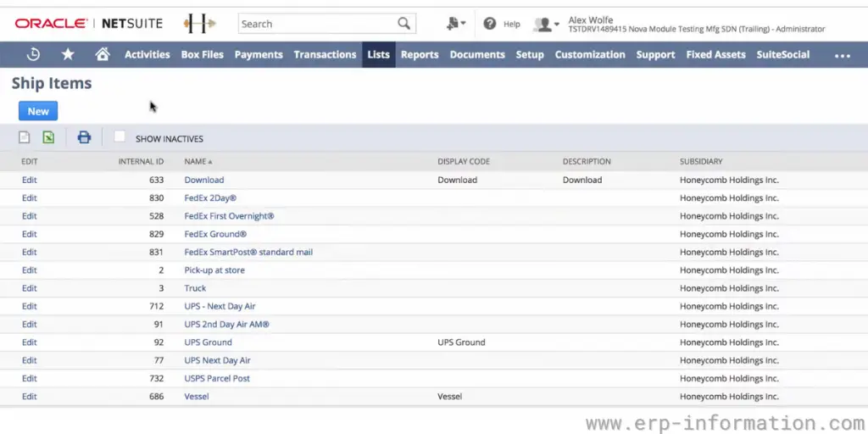The width and height of the screenshot is (868, 434).
Task: Open the Vessel name link
Action: coord(197,397)
